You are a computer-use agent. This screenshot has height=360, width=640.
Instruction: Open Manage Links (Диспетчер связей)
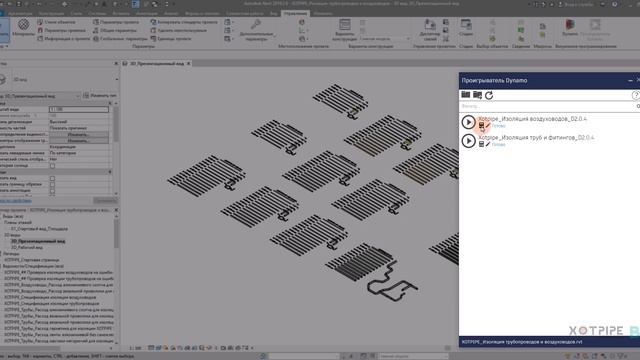tap(430, 30)
